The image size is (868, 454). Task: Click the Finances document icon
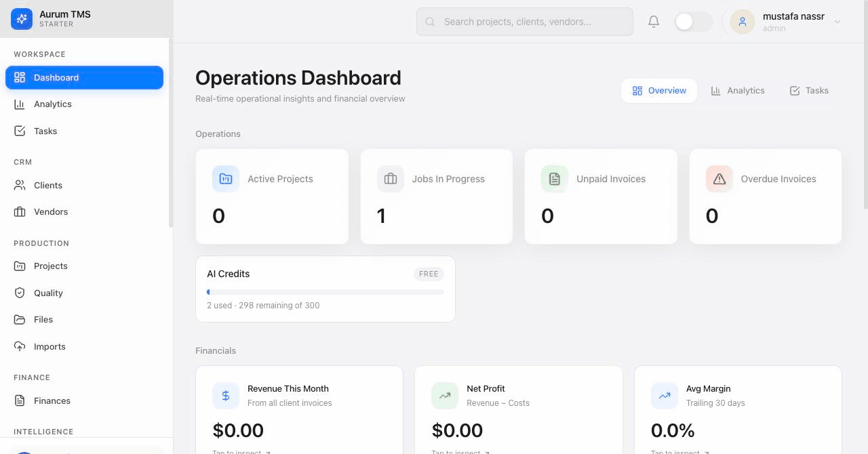click(20, 400)
